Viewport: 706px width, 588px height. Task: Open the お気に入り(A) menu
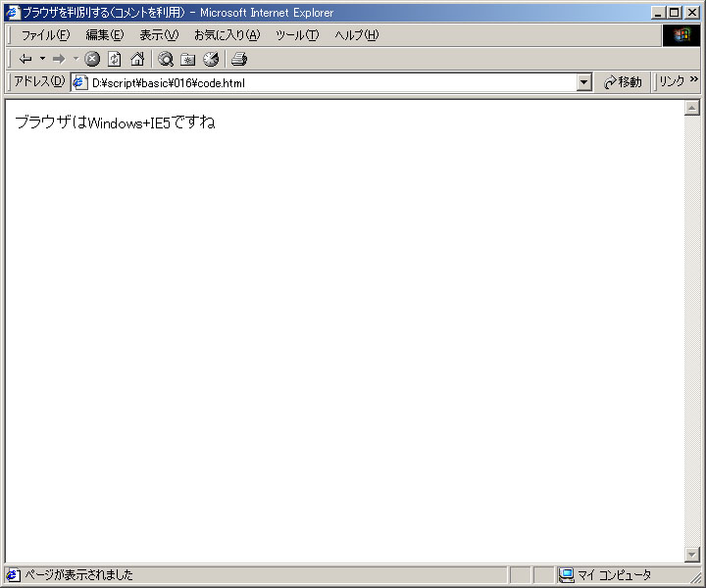pos(227,35)
